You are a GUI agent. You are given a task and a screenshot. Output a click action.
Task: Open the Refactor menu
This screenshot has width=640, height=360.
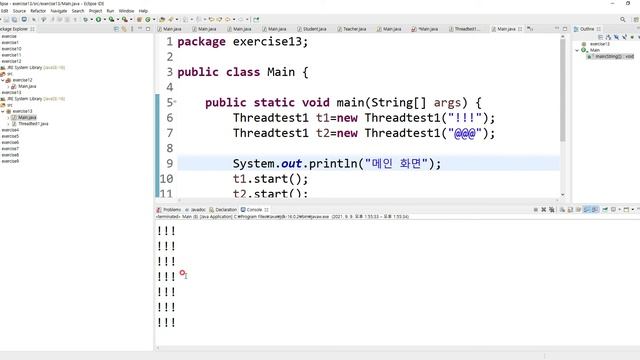point(38,11)
